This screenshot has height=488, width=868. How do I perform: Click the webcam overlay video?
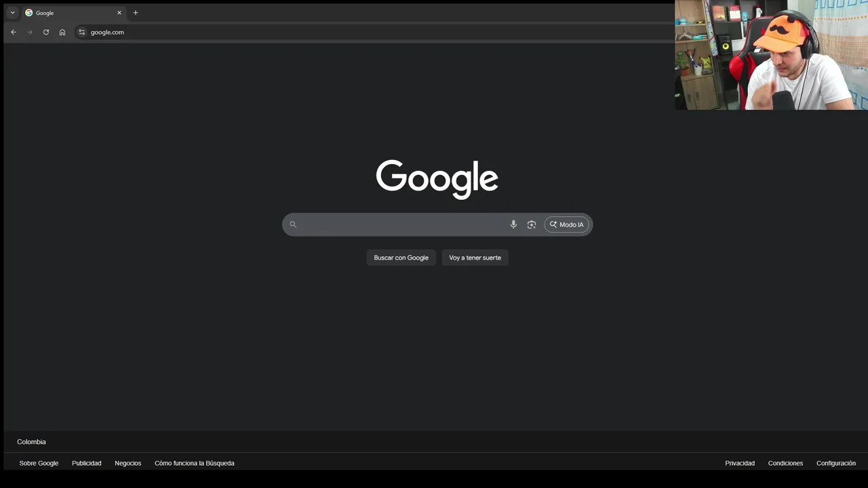point(771,55)
